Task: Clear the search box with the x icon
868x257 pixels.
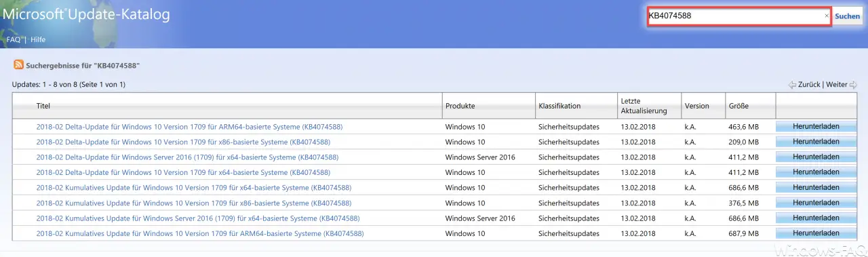Action: pos(826,16)
